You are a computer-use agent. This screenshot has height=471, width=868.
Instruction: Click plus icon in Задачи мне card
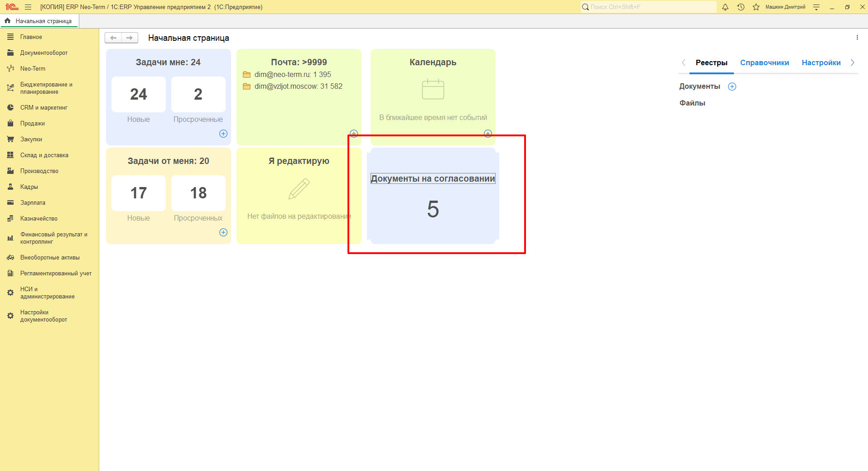223,134
